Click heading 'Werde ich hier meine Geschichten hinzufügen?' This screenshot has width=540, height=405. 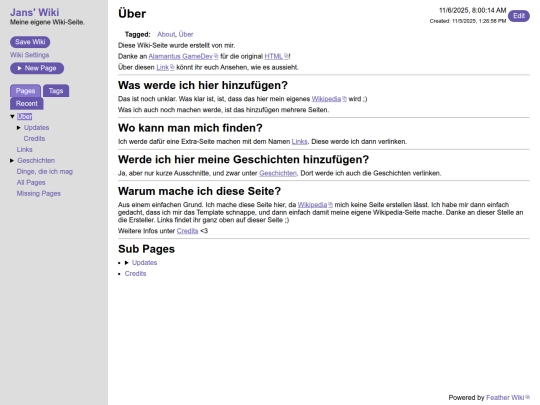243,159
